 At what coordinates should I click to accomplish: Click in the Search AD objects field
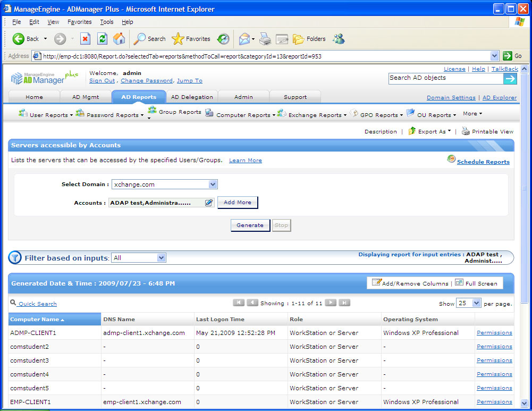(x=446, y=78)
